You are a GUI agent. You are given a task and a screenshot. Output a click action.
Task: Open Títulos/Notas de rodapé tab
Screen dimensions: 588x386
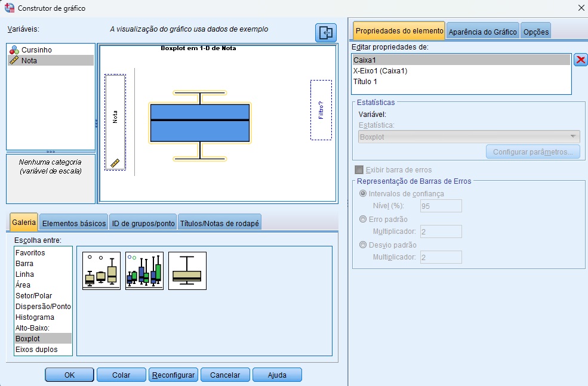point(219,223)
